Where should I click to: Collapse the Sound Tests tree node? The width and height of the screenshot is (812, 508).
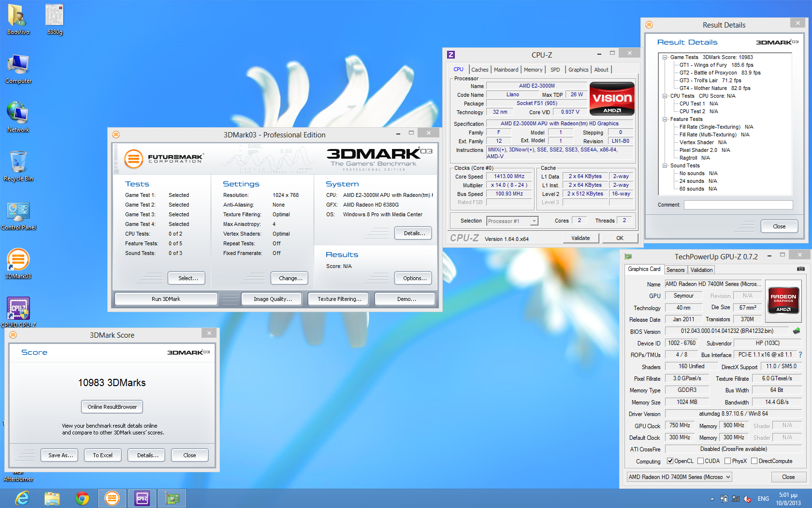pos(665,165)
